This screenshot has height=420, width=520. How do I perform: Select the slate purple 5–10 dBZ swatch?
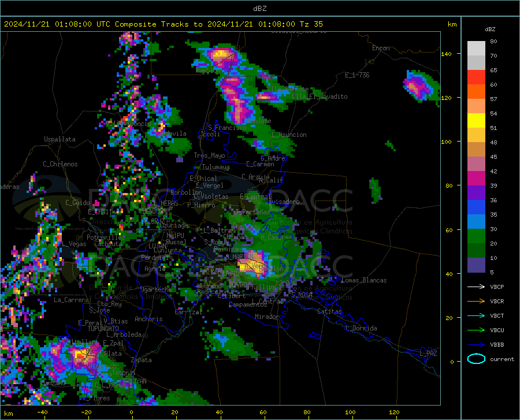476,265
